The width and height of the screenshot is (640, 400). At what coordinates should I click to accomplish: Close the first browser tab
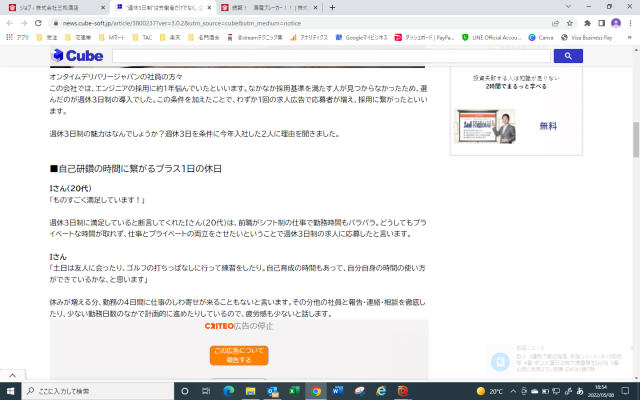(103, 7)
